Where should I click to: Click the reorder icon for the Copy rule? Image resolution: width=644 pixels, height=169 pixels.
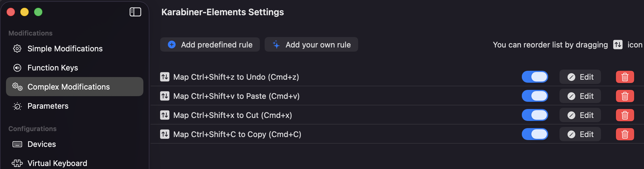[165, 134]
